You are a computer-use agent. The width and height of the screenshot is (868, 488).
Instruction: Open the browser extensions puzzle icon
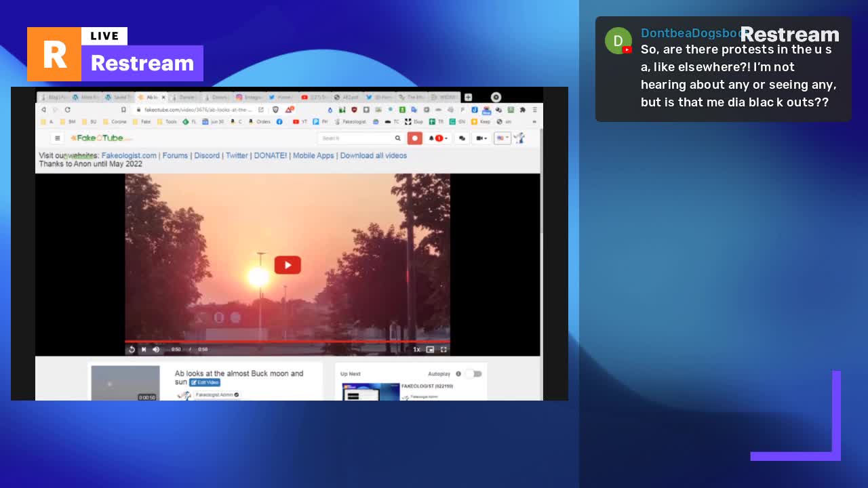(522, 110)
